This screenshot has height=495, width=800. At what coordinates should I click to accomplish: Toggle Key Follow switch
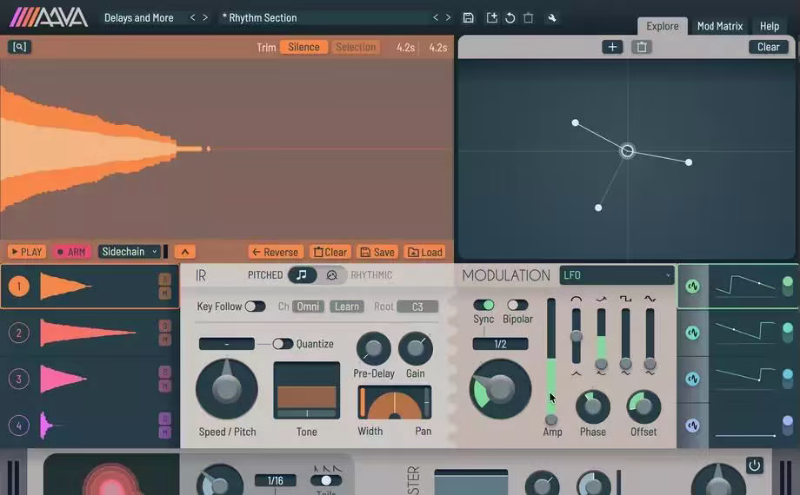coord(255,306)
